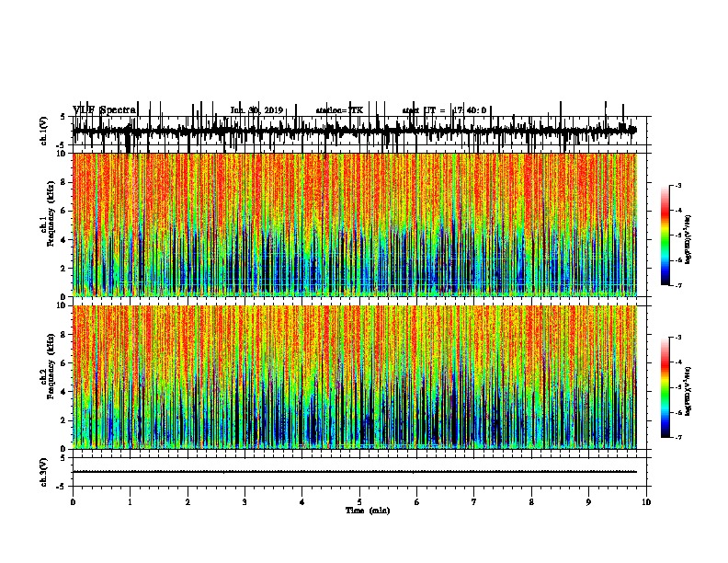
Task: Click time-axis tick label "9"
Action: [588, 502]
